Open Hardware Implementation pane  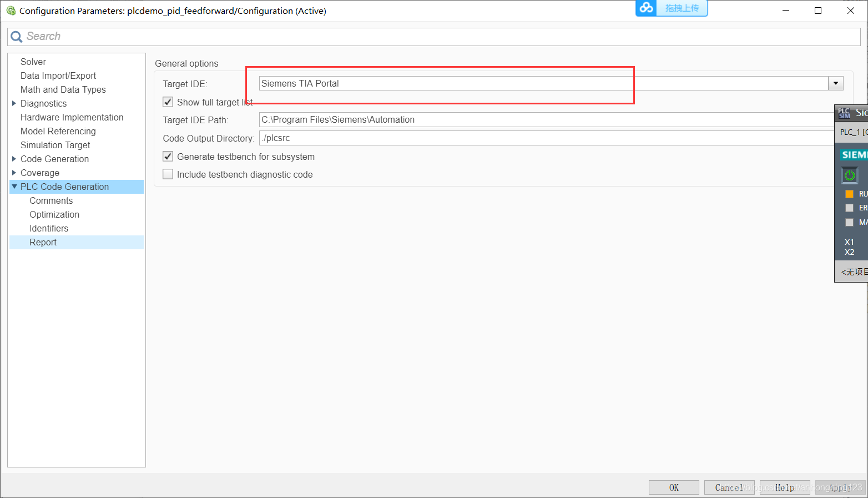(72, 117)
